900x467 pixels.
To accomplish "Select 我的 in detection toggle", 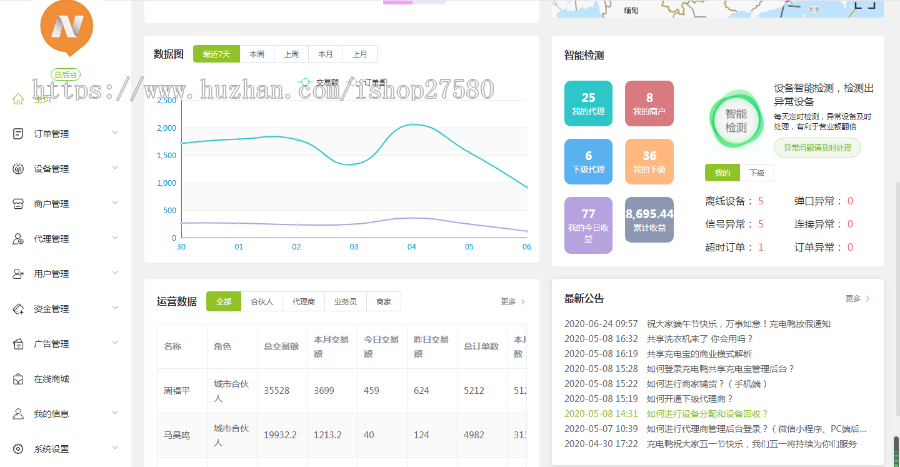I will pyautogui.click(x=722, y=173).
